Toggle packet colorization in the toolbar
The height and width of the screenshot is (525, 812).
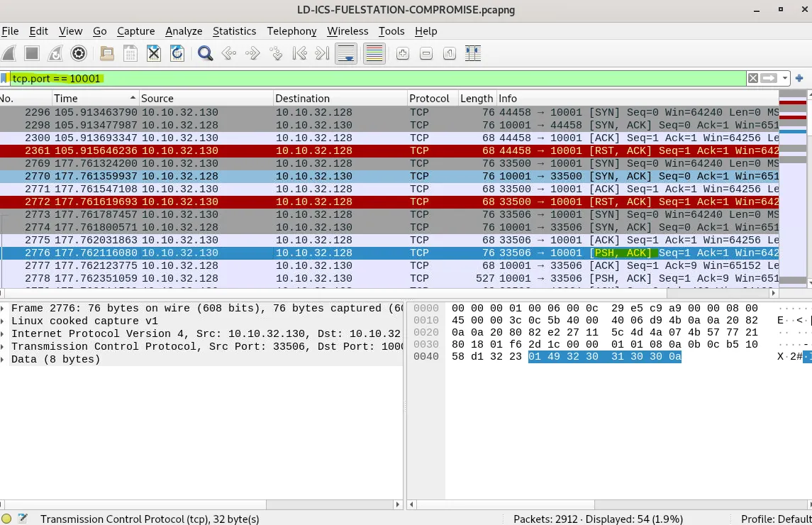tap(374, 53)
